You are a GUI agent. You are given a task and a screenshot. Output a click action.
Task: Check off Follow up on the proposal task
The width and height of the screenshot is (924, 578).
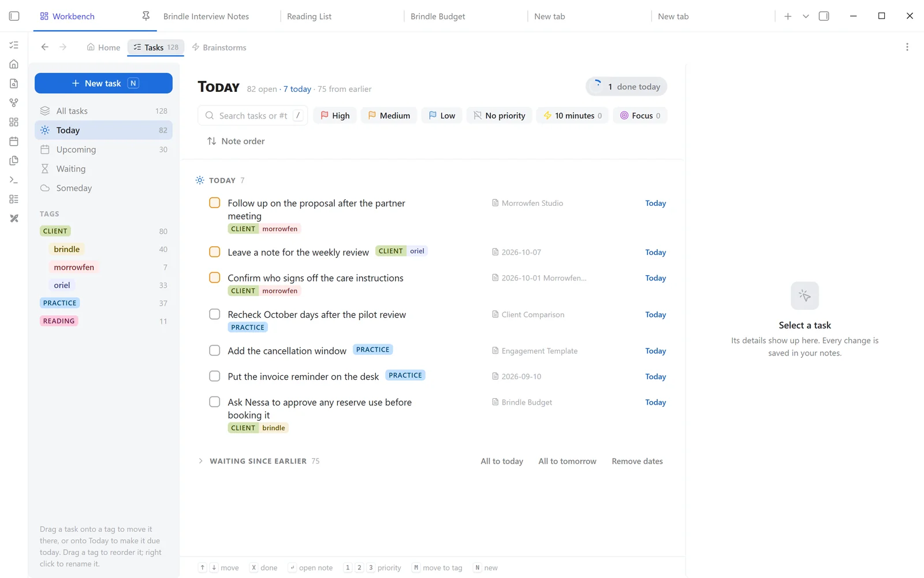point(214,203)
